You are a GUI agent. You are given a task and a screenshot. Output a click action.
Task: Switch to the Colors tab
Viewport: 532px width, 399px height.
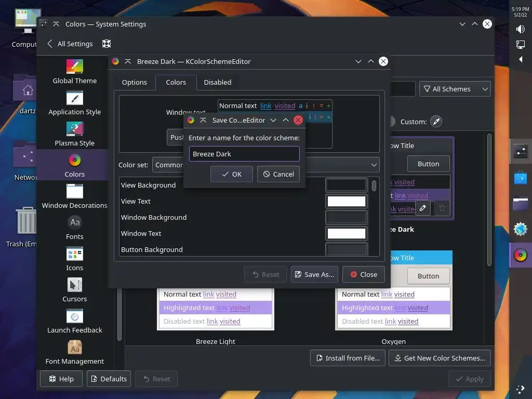coord(176,83)
